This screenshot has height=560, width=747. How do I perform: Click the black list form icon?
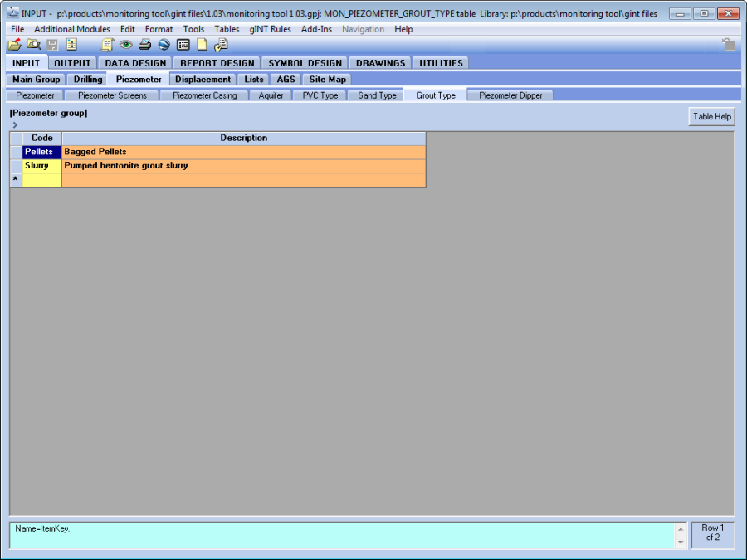183,45
